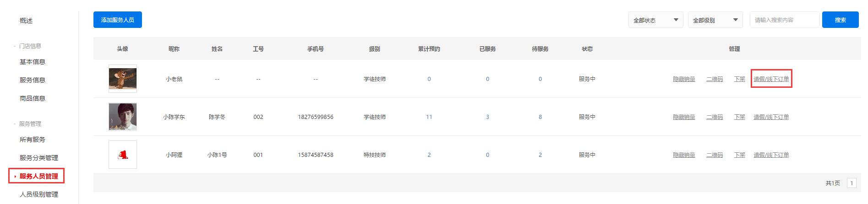This screenshot has height=204, width=868.
Task: Click 请假/线下订单 in 小阿狸 row
Action: (771, 155)
